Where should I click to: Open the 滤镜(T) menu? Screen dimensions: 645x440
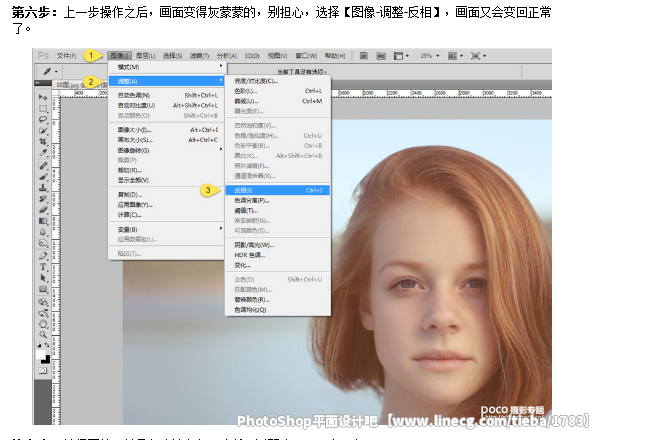(199, 56)
